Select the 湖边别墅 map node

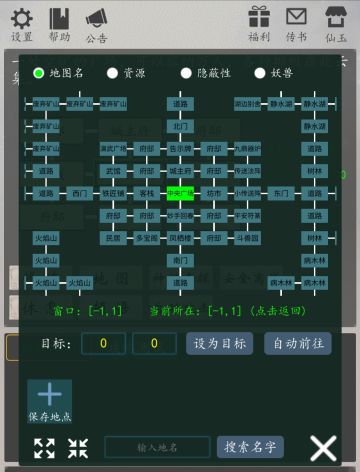coord(247,104)
